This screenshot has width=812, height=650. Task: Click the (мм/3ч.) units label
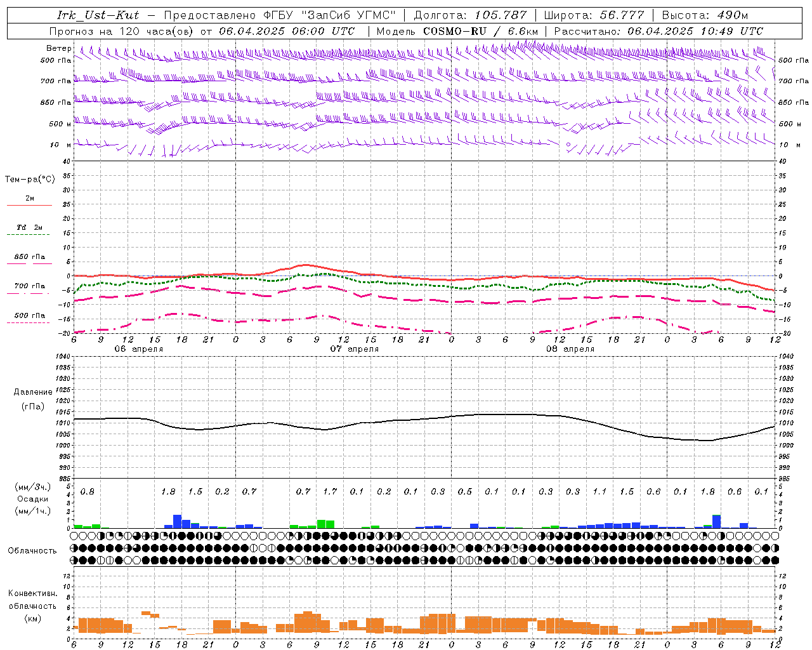33,487
